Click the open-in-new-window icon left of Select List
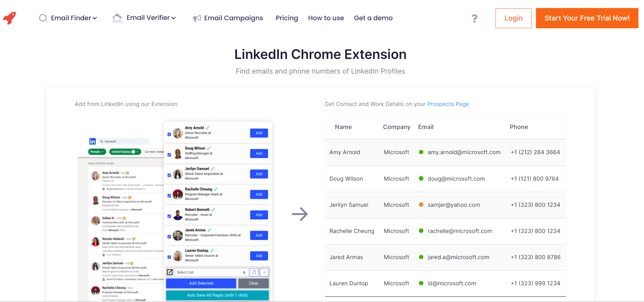Viewport: 644px width, 302px height. coord(170,272)
